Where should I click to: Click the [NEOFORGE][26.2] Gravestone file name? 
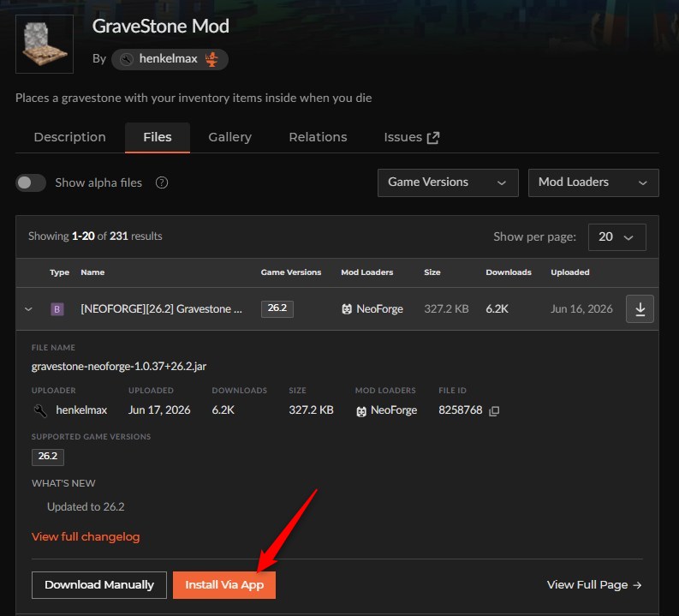coord(161,309)
